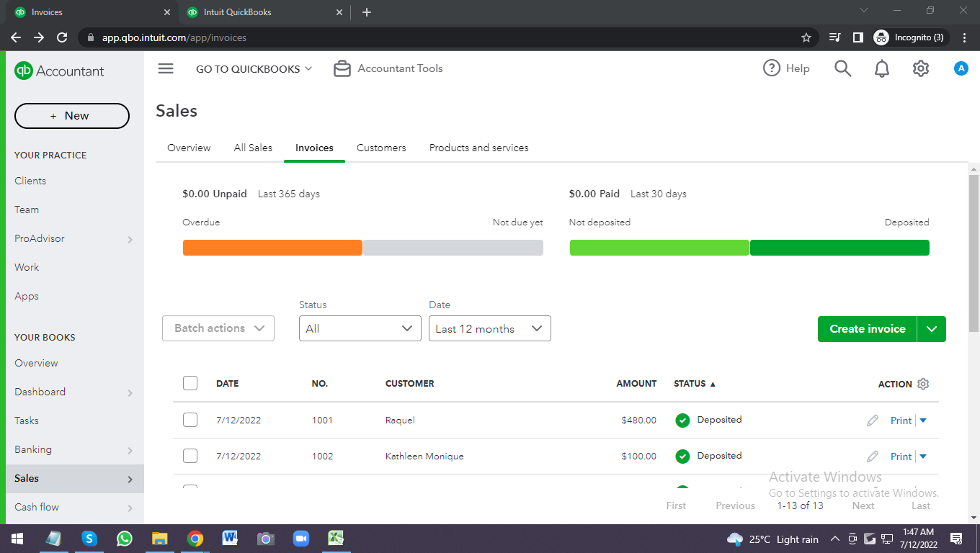Open the action dropdown beside Print for Raquel
Viewport: 980px width, 553px height.
pos(923,421)
